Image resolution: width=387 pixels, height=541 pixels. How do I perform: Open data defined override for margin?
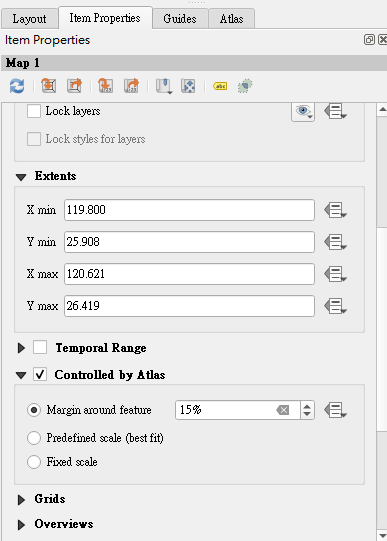point(335,410)
